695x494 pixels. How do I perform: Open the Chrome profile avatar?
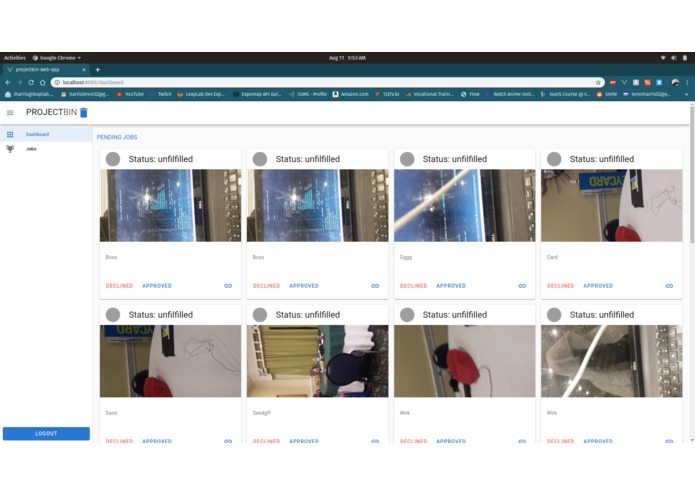675,82
